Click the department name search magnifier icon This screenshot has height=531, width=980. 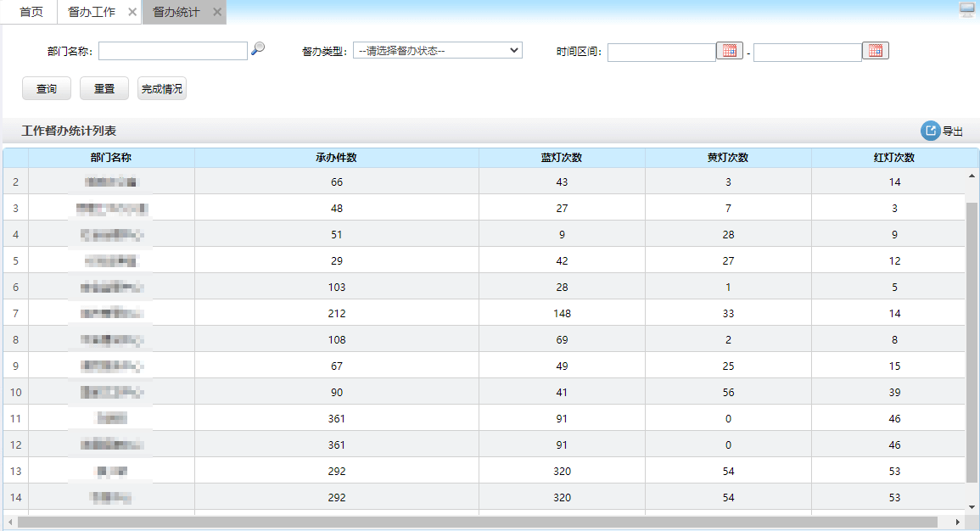(258, 49)
